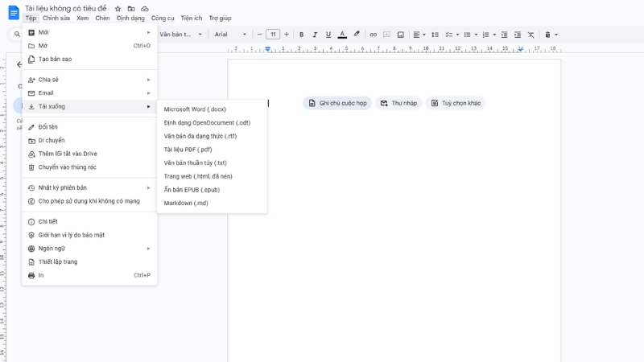
Task: Toggle Cho phép sử dụng khi không có mạng
Action: 89,201
